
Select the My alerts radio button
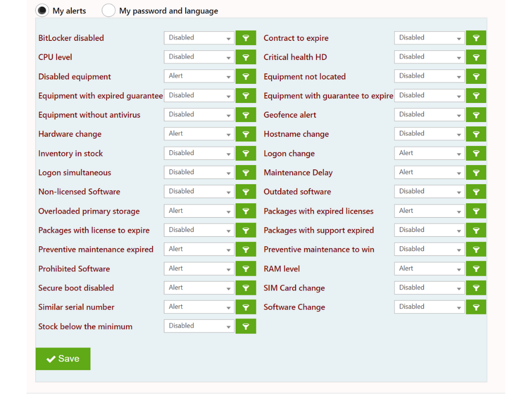pyautogui.click(x=43, y=10)
